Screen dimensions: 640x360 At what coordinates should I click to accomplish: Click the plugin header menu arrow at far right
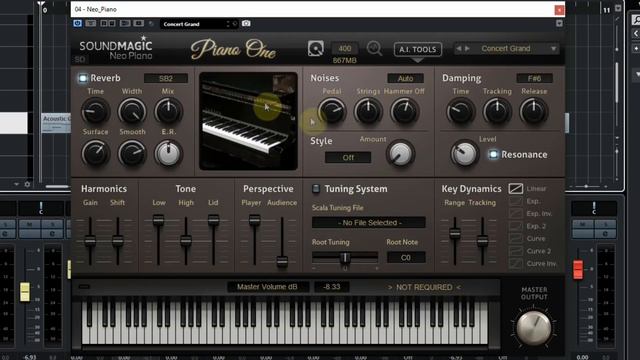click(559, 24)
